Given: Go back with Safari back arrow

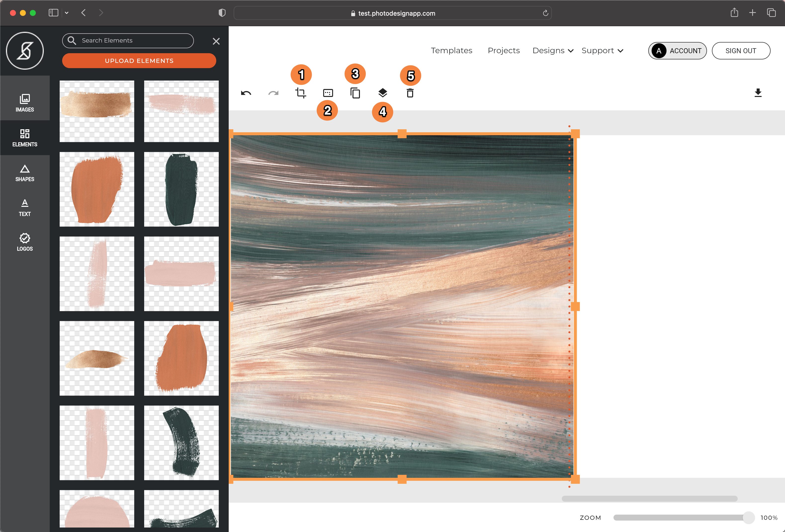Looking at the screenshot, I should pyautogui.click(x=84, y=13).
